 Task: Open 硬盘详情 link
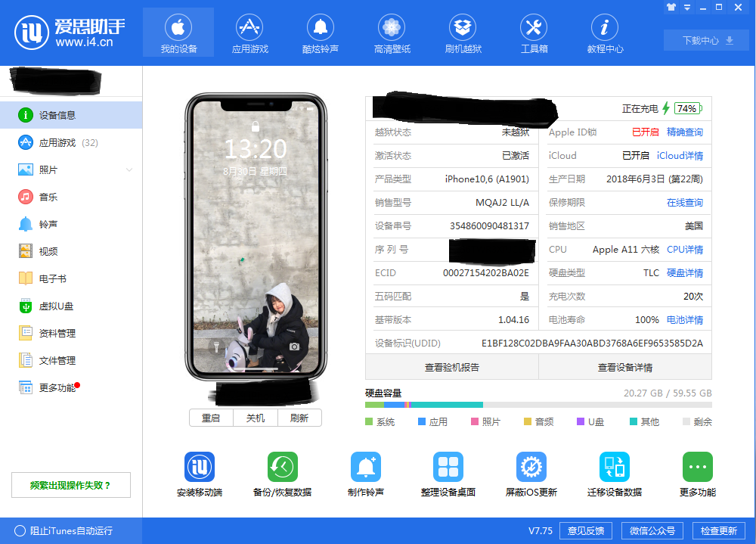[685, 273]
